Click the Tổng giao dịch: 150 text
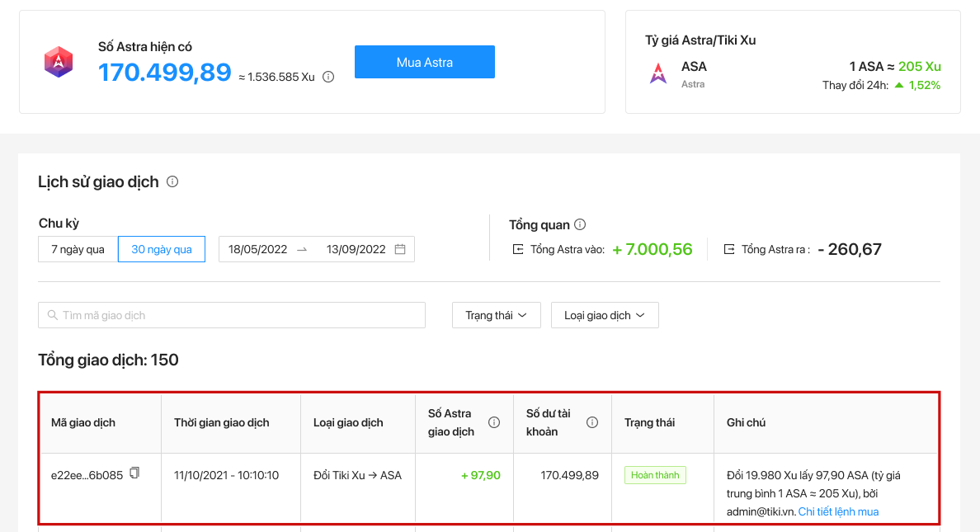 [x=108, y=360]
